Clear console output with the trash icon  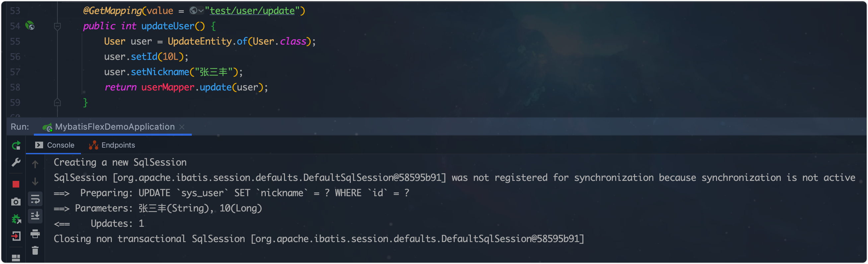click(x=35, y=250)
